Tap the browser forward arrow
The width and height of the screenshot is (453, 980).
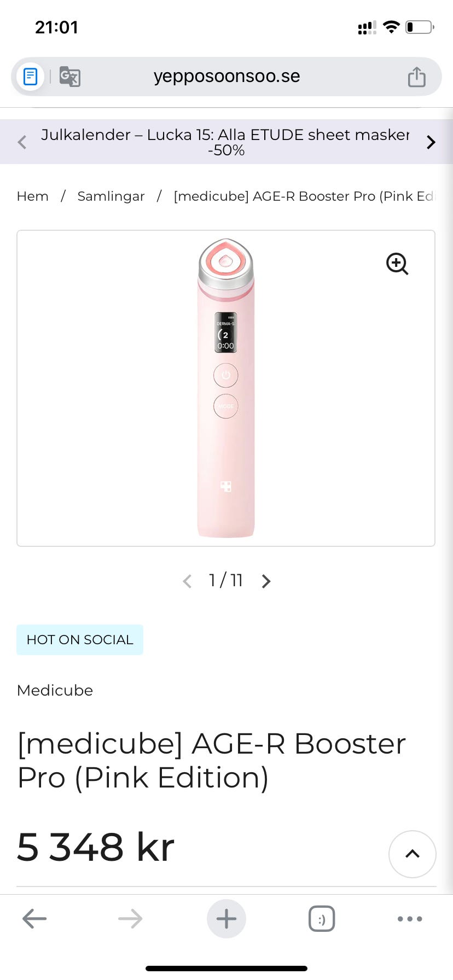click(x=130, y=919)
